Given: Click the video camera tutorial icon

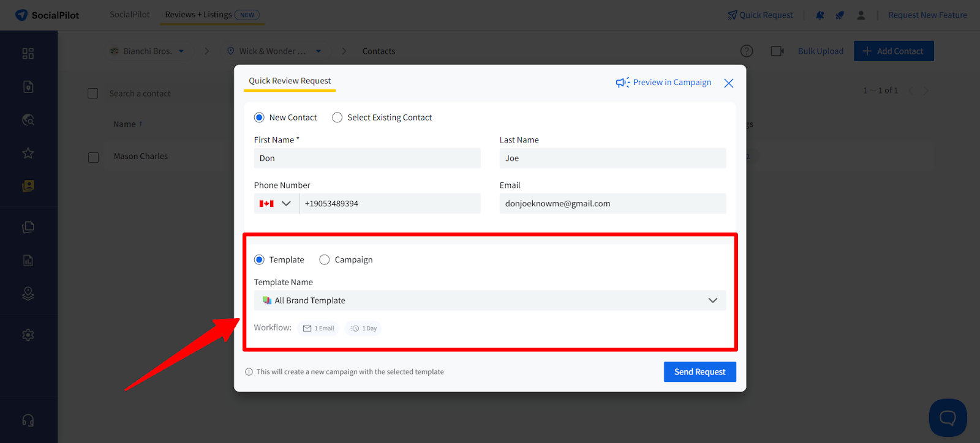Looking at the screenshot, I should (777, 51).
